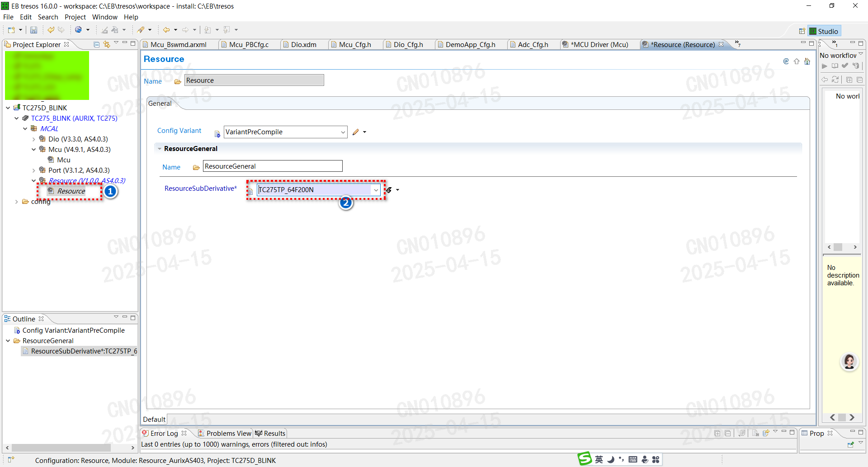Collapse the ResourceGeneral node in Outline

point(8,341)
